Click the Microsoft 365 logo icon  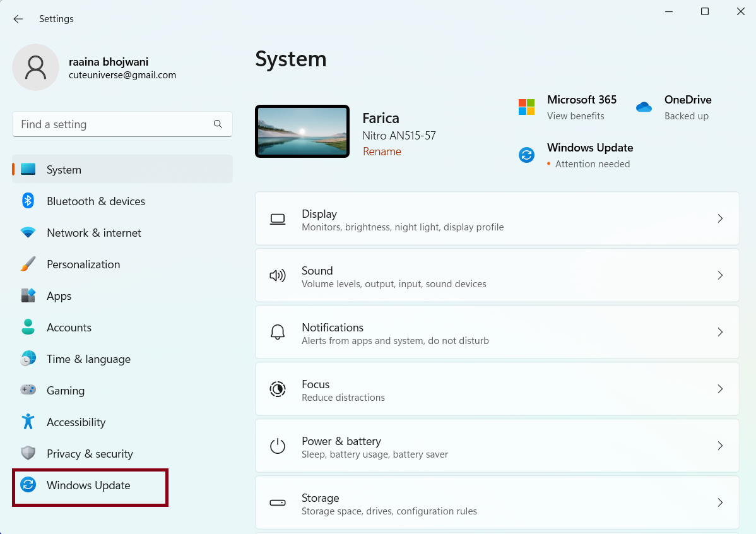click(x=526, y=107)
